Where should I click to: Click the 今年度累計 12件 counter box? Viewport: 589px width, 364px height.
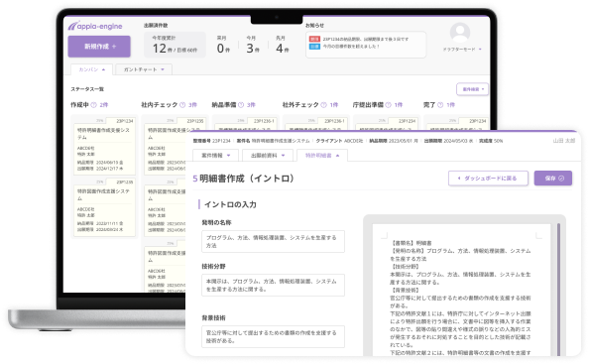pos(175,45)
